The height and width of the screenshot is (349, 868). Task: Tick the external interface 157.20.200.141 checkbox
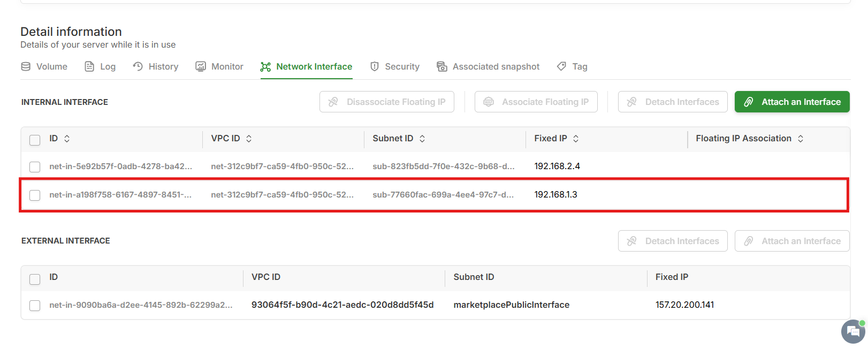(x=35, y=306)
